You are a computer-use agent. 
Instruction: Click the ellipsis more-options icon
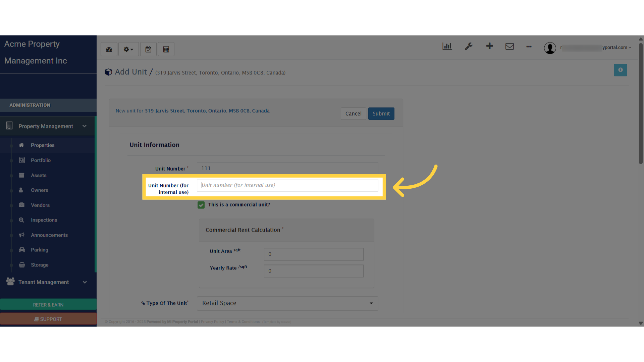click(529, 47)
